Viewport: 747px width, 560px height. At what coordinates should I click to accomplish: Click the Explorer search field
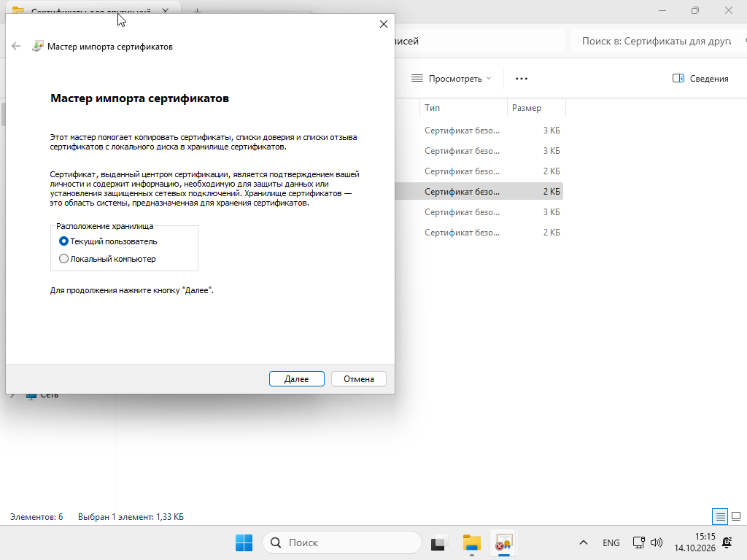[657, 42]
